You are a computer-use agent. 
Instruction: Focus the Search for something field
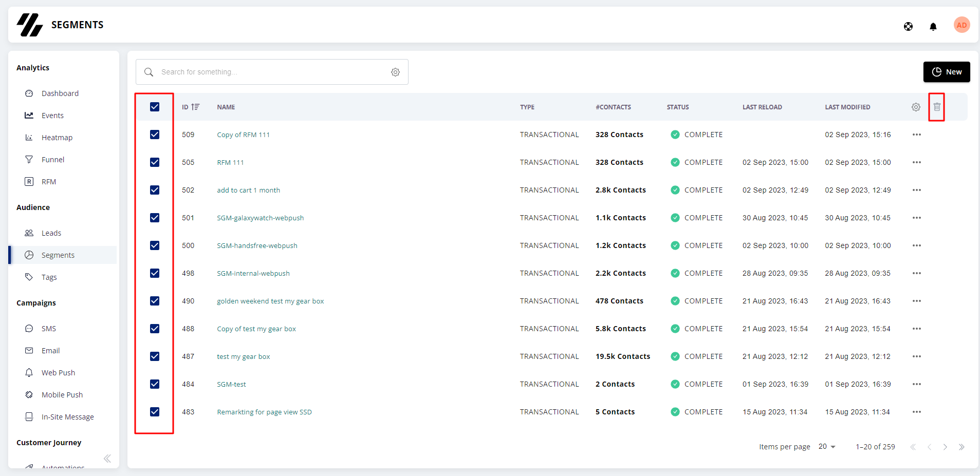[x=272, y=72]
